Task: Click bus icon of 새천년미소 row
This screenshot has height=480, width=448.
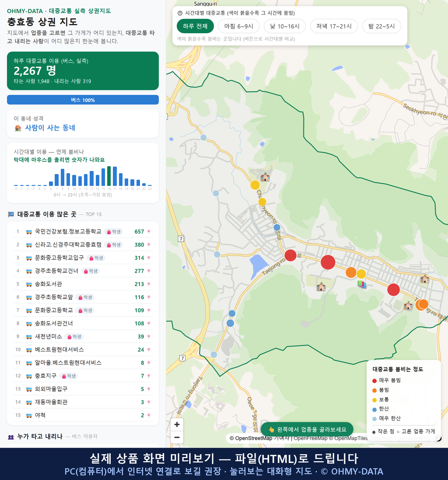Action: [29, 337]
